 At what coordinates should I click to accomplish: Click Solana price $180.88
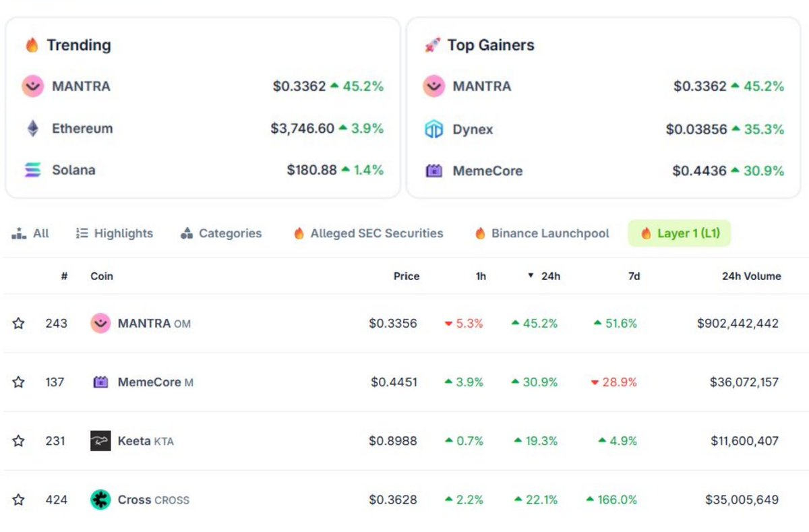coord(311,170)
